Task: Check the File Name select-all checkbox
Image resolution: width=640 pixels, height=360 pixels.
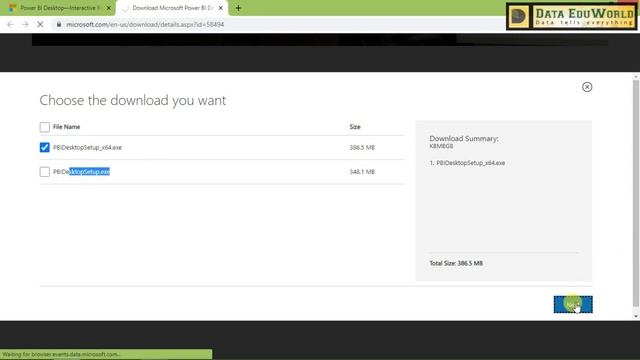Action: pyautogui.click(x=44, y=127)
